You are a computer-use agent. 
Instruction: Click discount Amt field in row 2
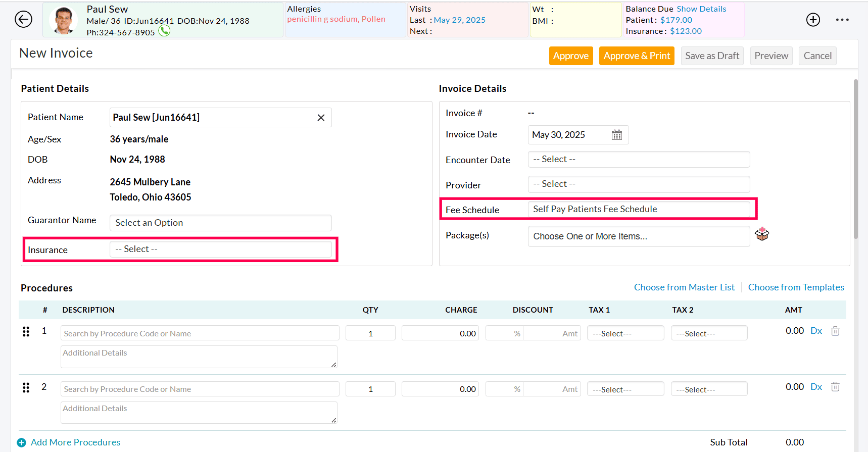coord(552,389)
